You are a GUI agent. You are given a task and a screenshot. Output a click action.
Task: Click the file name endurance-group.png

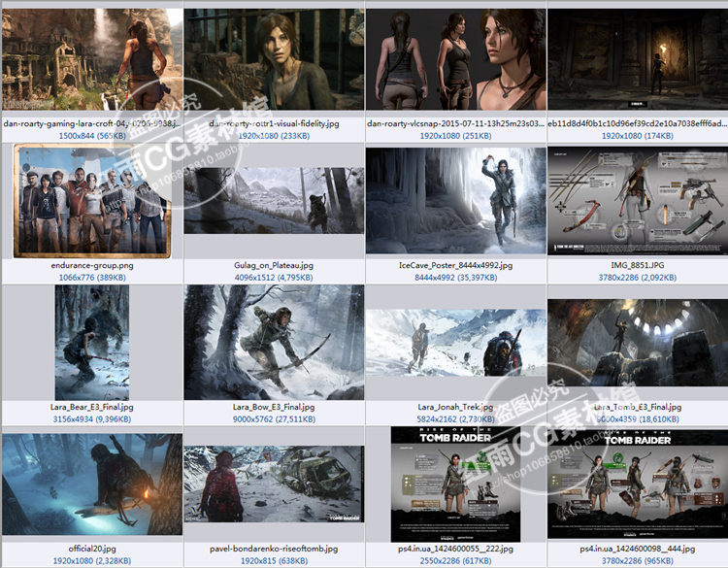tap(92, 266)
